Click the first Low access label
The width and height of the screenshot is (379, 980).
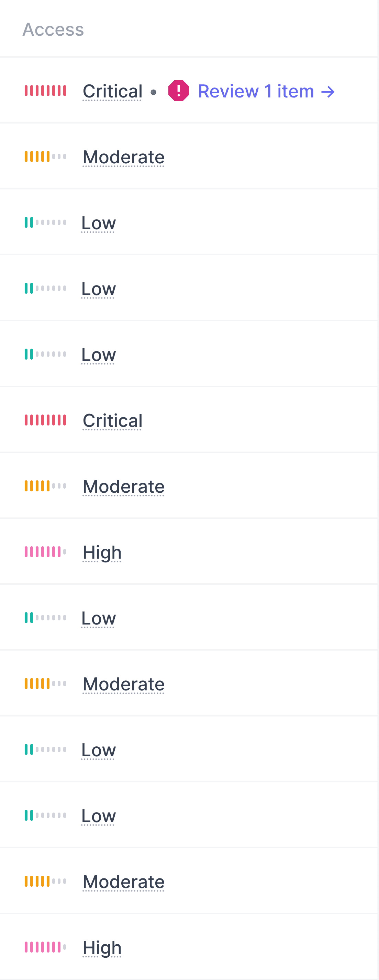coord(98,223)
